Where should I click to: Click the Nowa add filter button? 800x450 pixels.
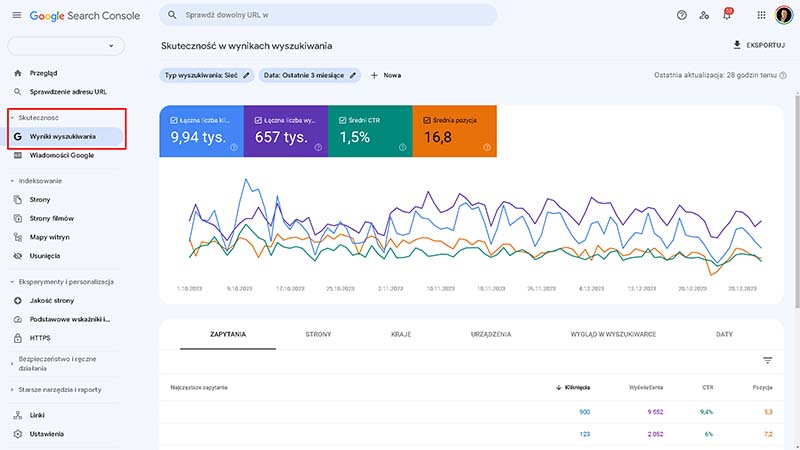click(x=386, y=75)
